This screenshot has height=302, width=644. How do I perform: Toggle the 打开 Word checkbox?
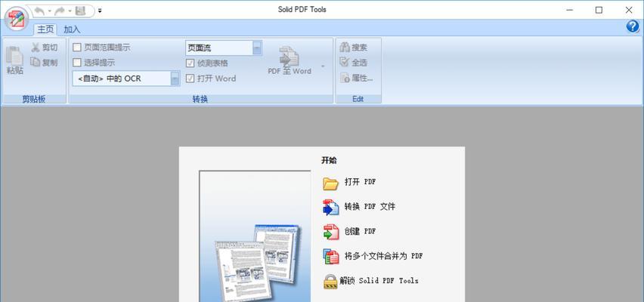click(190, 79)
